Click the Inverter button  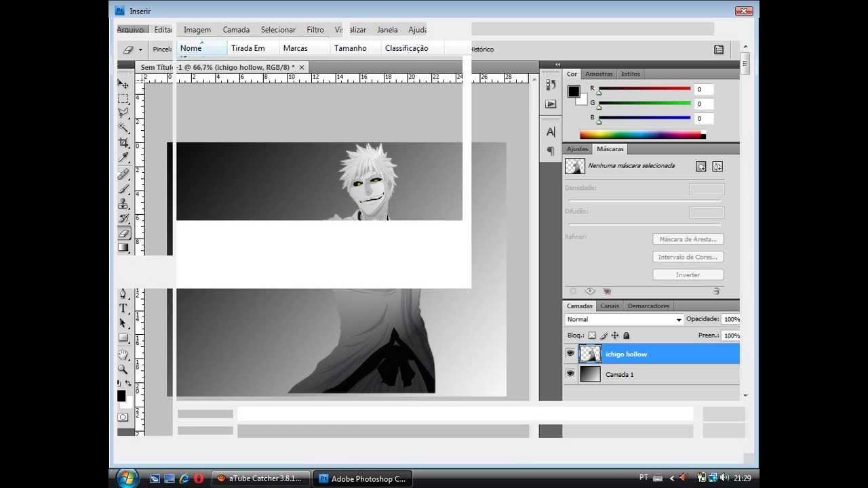click(x=688, y=274)
